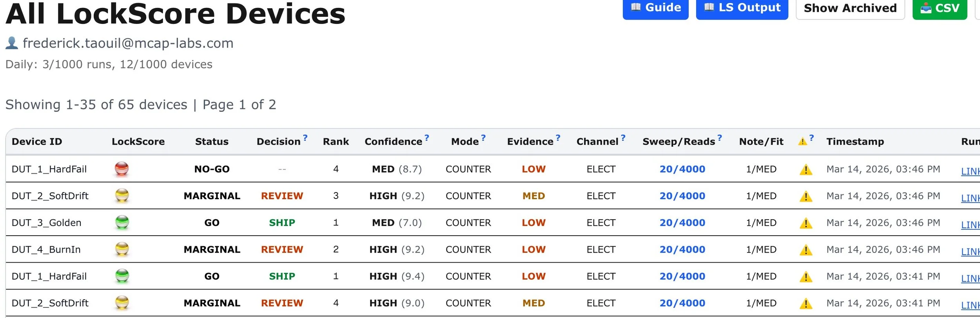Sort by the Note/Fit column header
This screenshot has height=318, width=980.
[x=761, y=142]
